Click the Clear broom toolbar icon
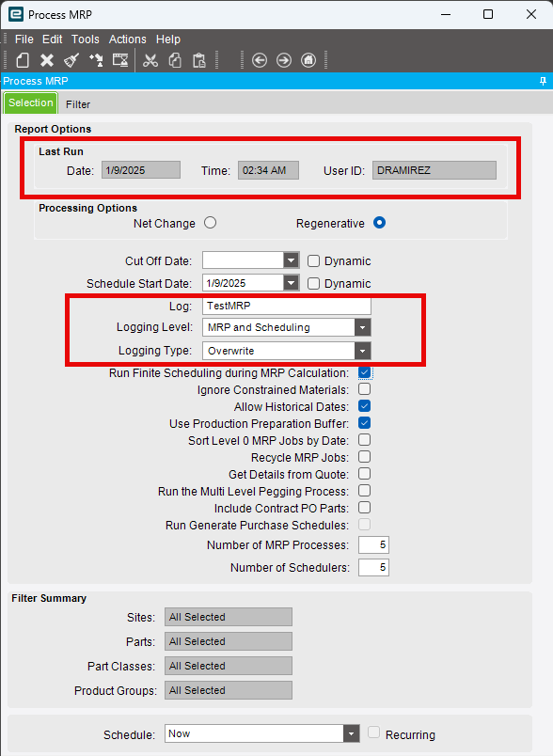 point(71,60)
